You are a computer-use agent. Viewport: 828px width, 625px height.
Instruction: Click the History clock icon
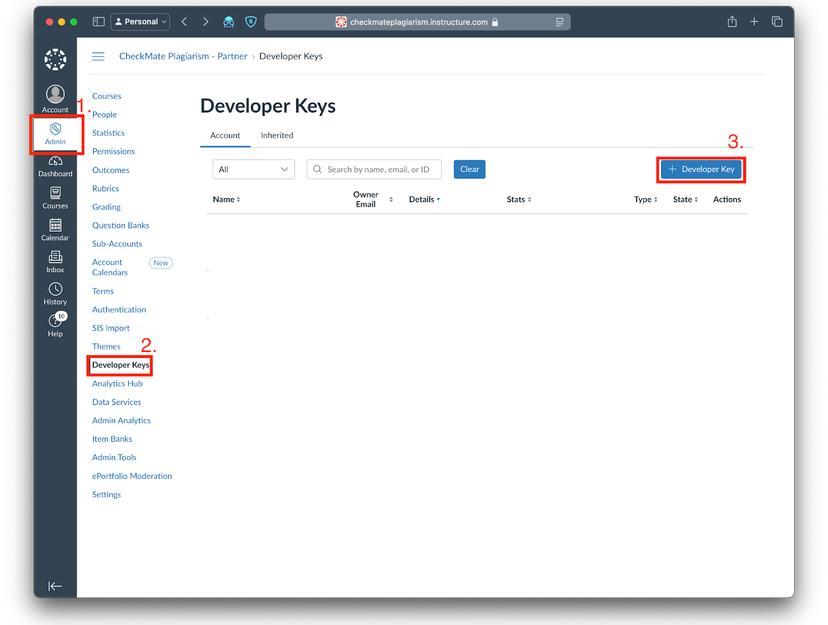tap(55, 291)
